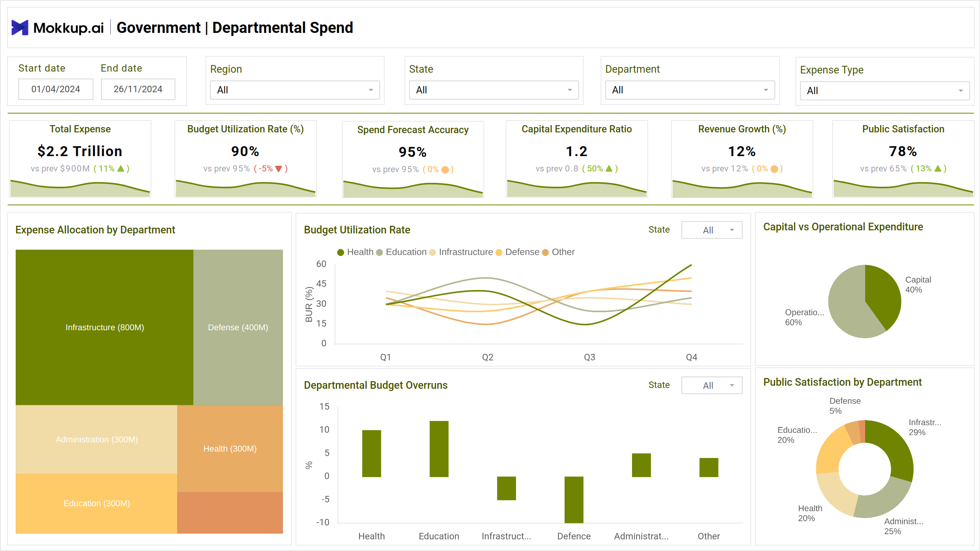Click the $2.2 Trillion value
This screenshot has width=980, height=551.
click(80, 152)
